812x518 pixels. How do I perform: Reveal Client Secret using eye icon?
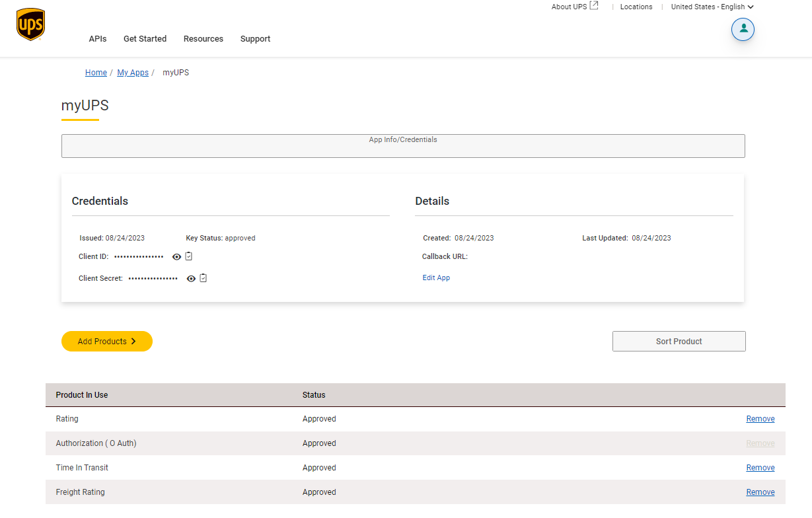pos(191,279)
